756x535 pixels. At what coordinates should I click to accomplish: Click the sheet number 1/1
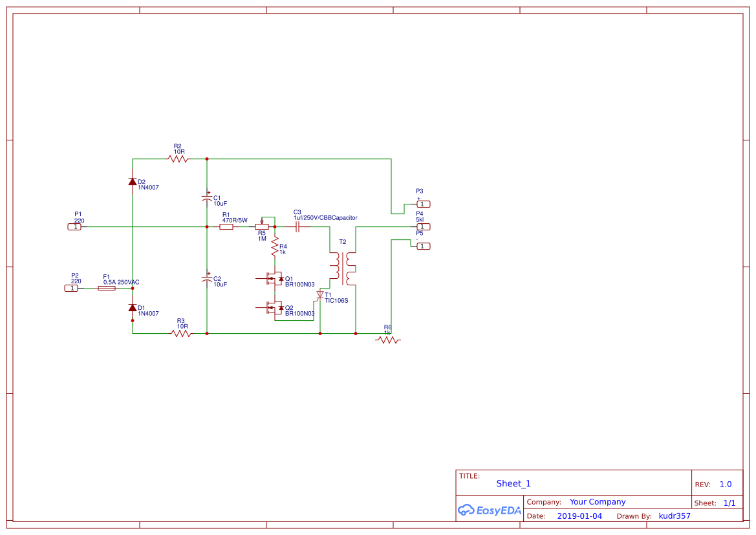tap(729, 503)
